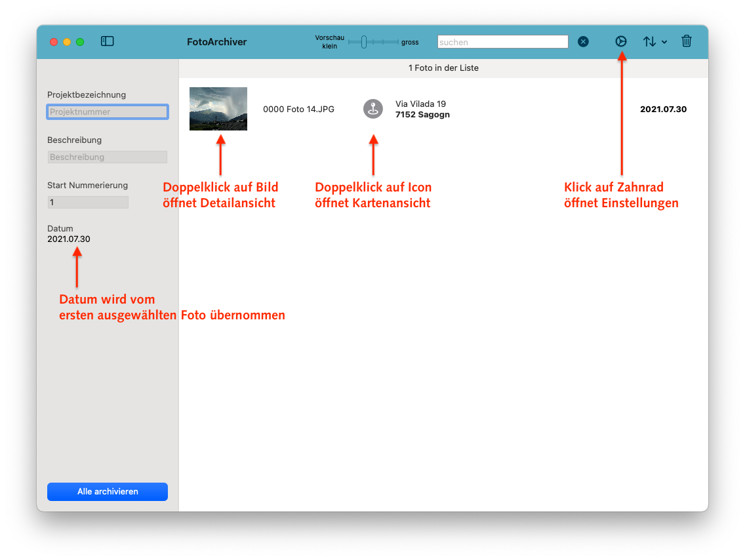The image size is (745, 560).
Task: Clear search with the round X icon
Action: click(x=583, y=42)
